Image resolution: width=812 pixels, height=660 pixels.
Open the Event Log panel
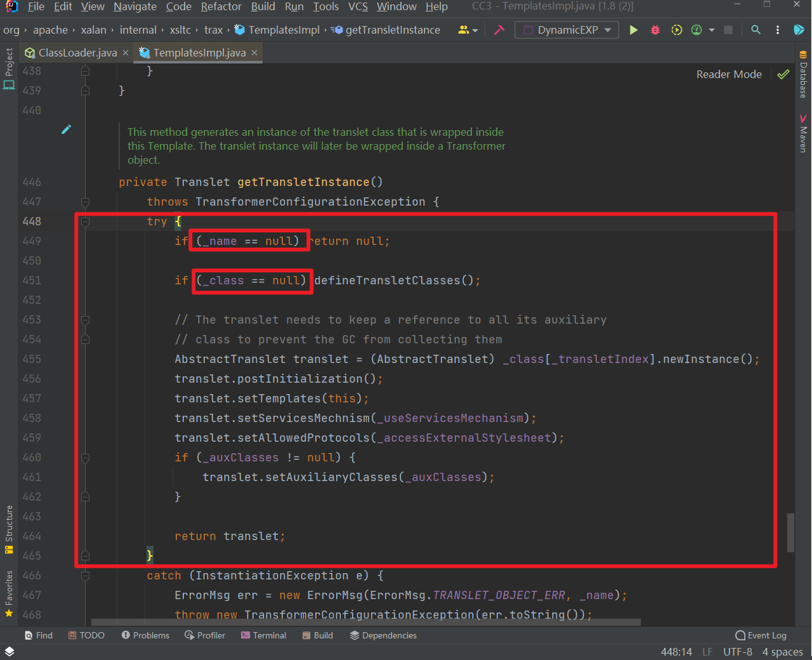[761, 635]
